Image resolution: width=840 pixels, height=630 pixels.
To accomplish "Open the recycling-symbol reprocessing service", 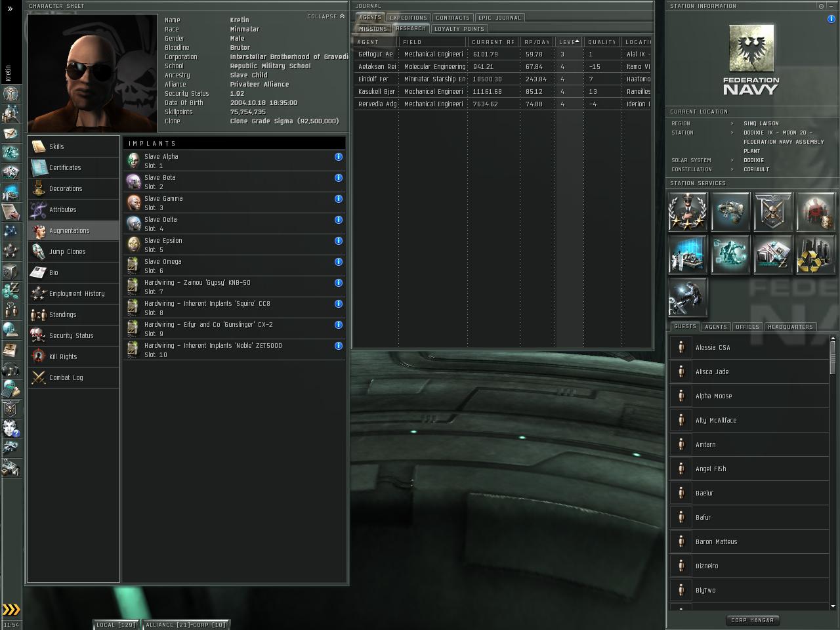I will tap(816, 255).
